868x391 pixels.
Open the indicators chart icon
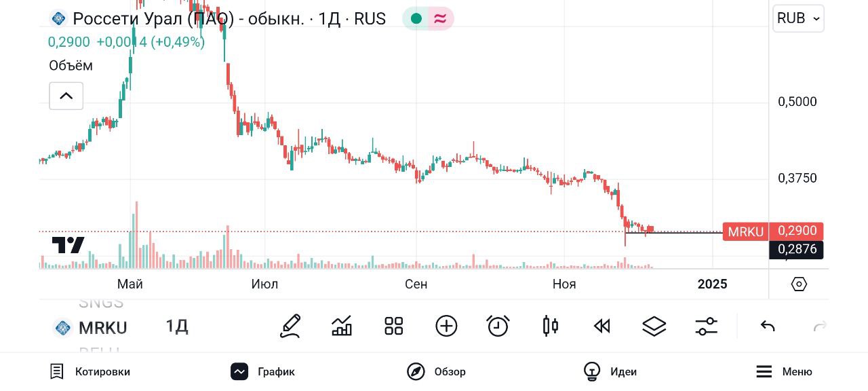342,327
